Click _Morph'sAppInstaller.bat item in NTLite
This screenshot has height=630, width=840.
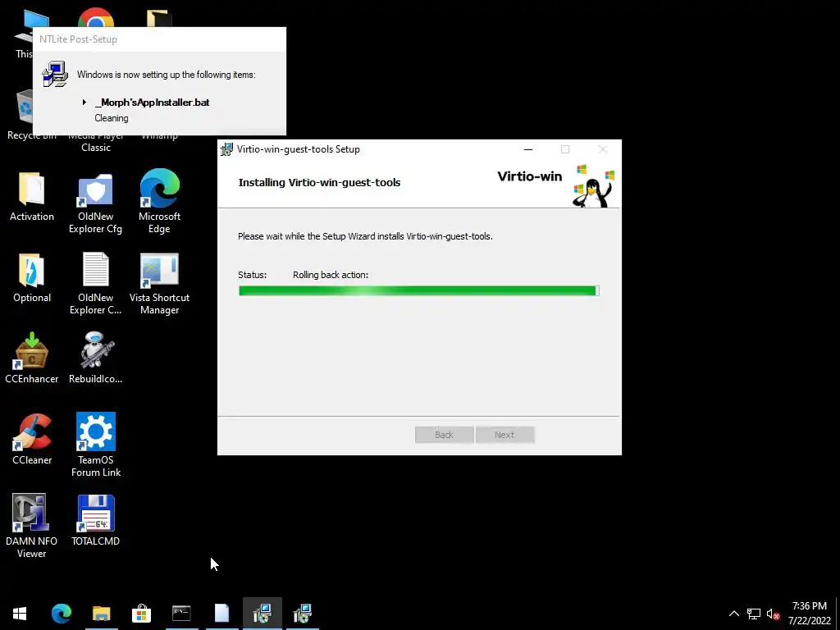(152, 103)
